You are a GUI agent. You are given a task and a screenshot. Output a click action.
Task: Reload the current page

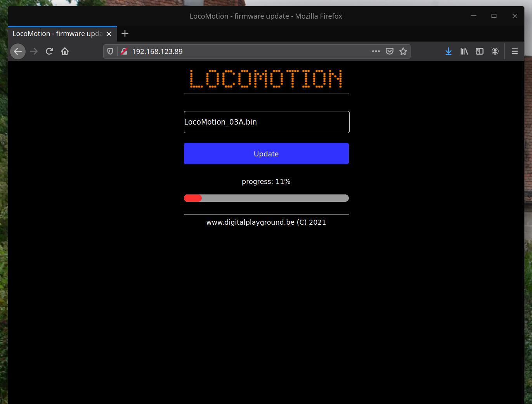(x=49, y=51)
